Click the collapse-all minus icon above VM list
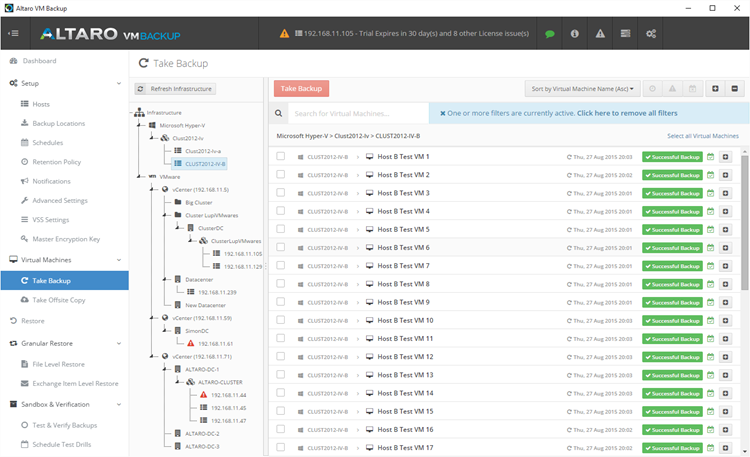Screen dimensions: 750x457 (735, 89)
